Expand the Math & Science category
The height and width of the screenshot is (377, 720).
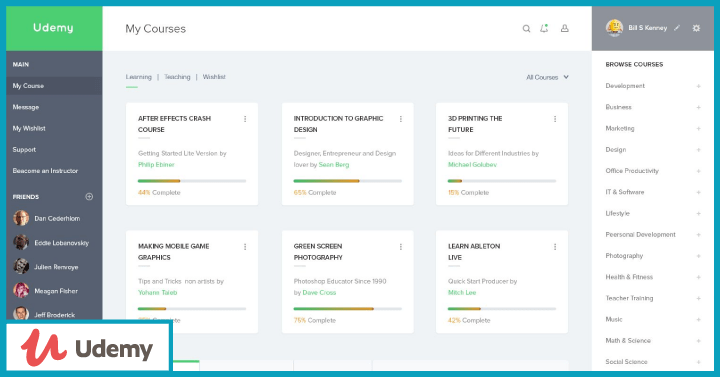point(698,341)
